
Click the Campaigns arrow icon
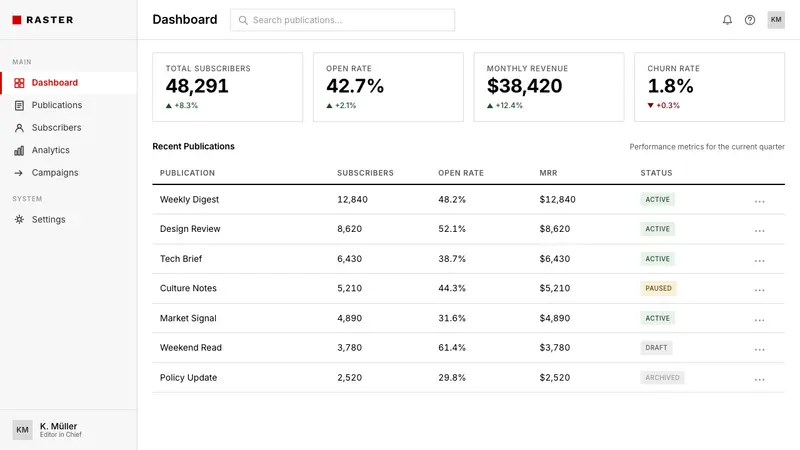[x=19, y=173]
